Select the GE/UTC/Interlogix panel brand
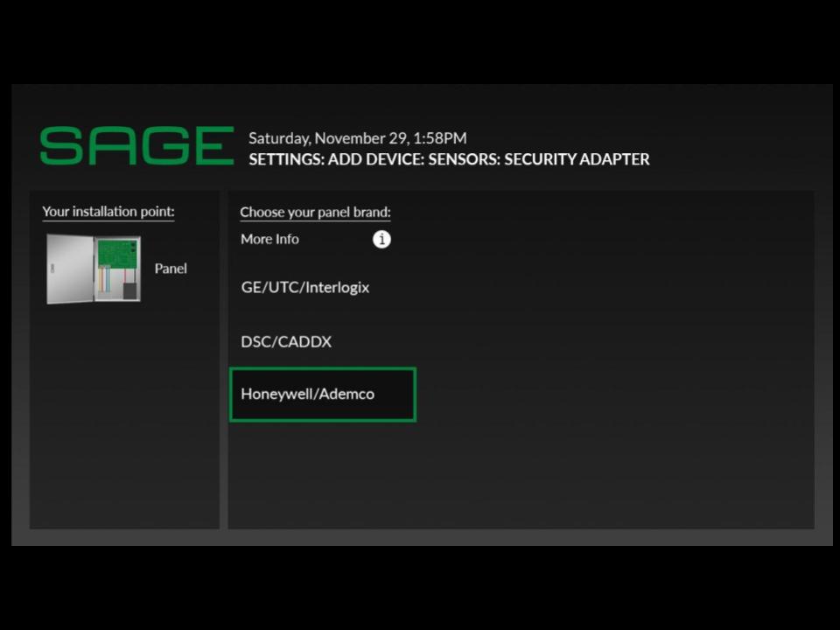 304,288
